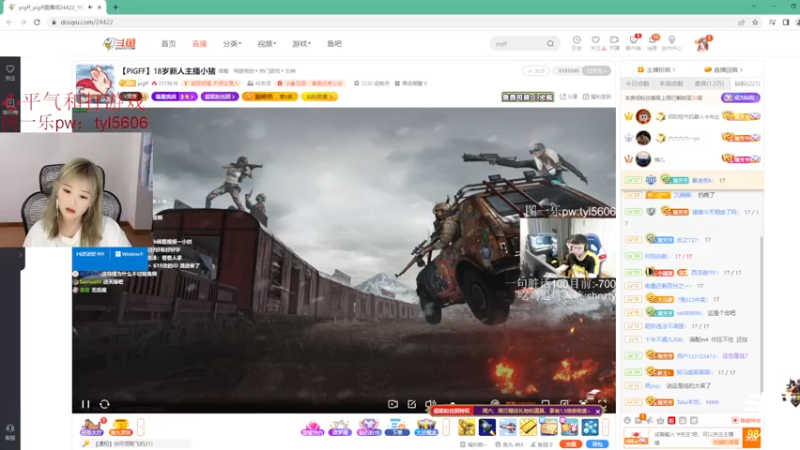Open the 直播回看 replay link
800x450 pixels.
[x=723, y=70]
